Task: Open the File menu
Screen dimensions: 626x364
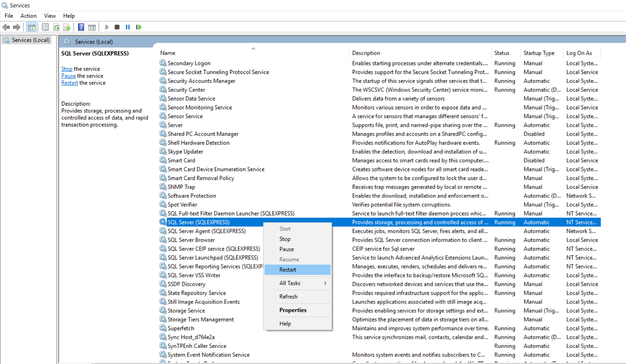Action: click(9, 16)
